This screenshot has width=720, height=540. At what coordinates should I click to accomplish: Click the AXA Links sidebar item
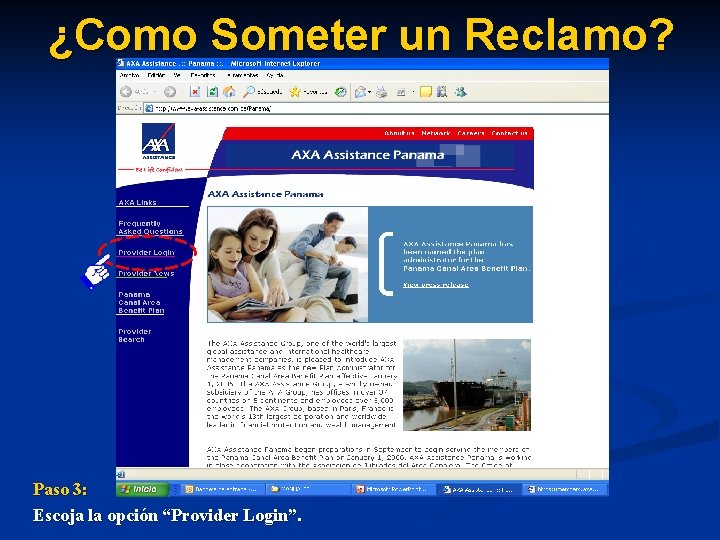[x=137, y=202]
